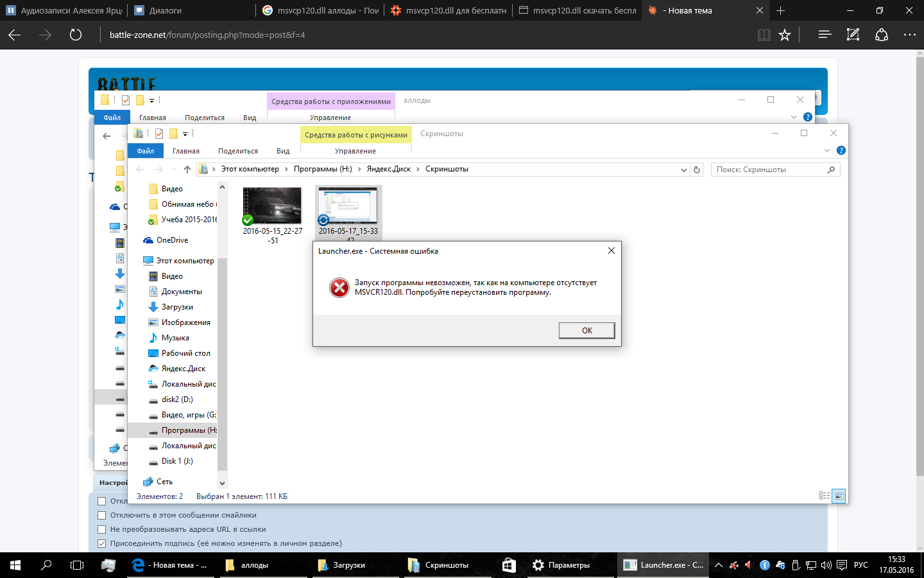Open Quick Access Toolbar customize dropdown
The image size is (924, 578).
185,134
